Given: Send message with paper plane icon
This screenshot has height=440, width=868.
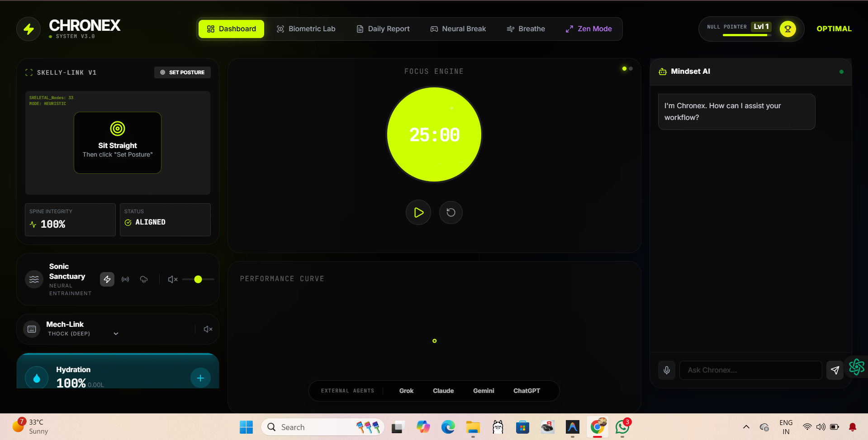Looking at the screenshot, I should (835, 370).
